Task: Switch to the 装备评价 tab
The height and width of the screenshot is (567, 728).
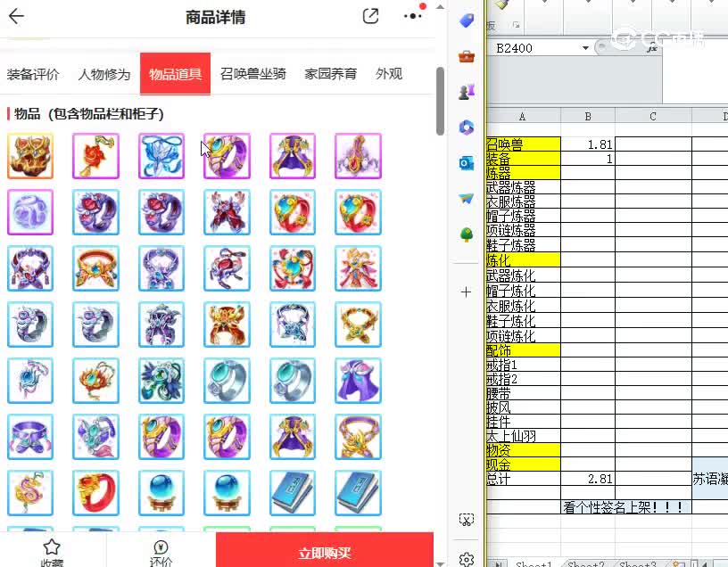Action: (x=33, y=74)
